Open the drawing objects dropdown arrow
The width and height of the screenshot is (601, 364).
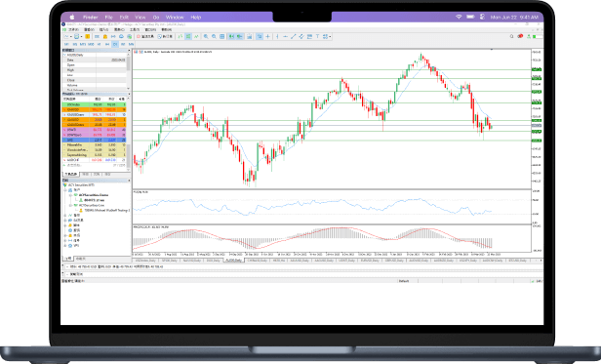coord(330,36)
